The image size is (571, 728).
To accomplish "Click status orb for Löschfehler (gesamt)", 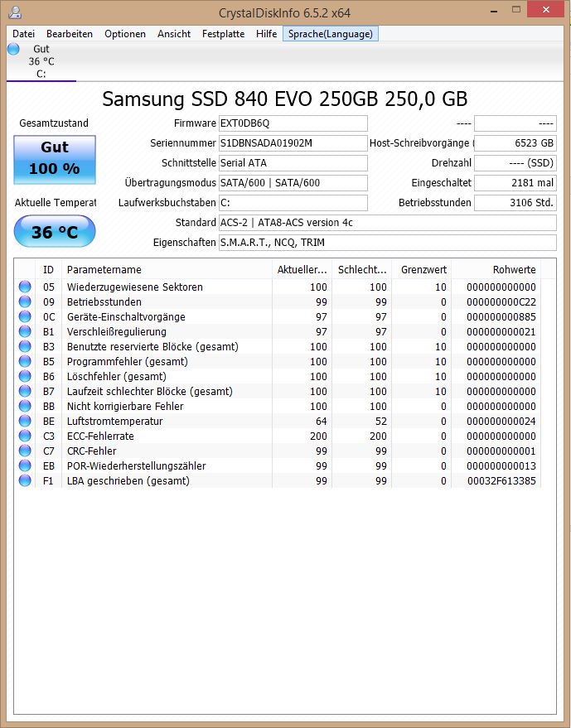I will (25, 376).
